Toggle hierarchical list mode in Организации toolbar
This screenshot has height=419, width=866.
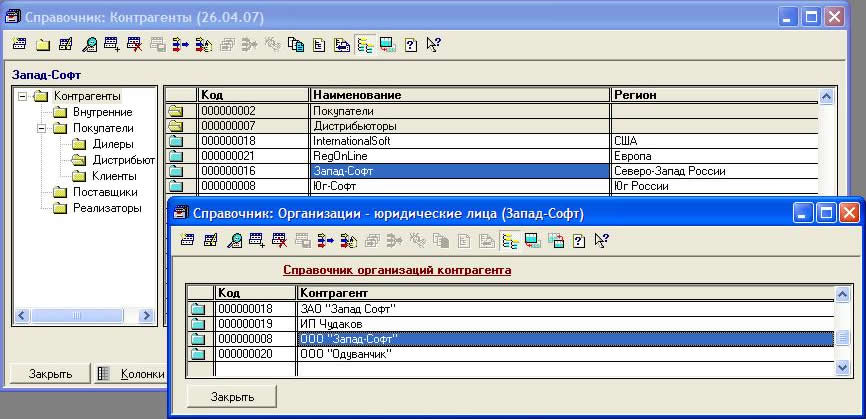(x=510, y=240)
